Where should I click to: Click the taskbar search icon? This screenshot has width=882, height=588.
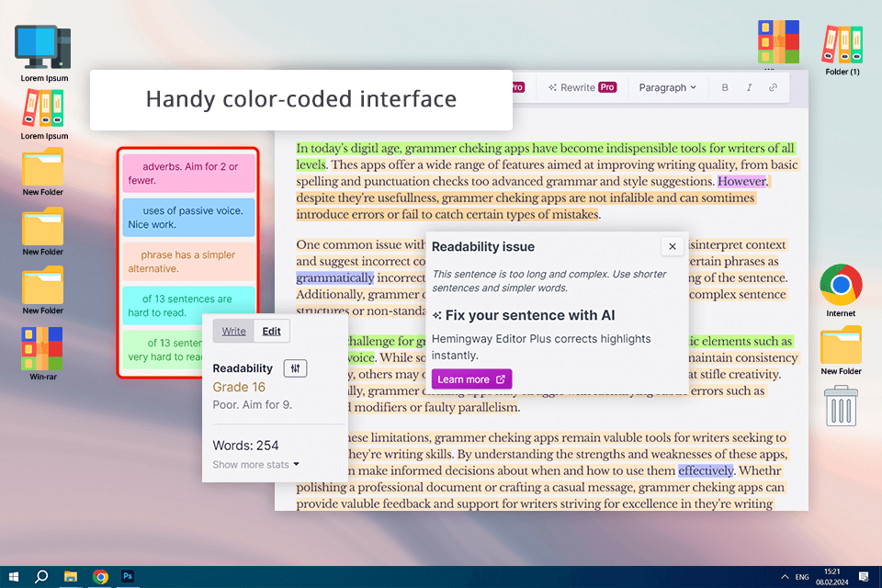tap(41, 577)
